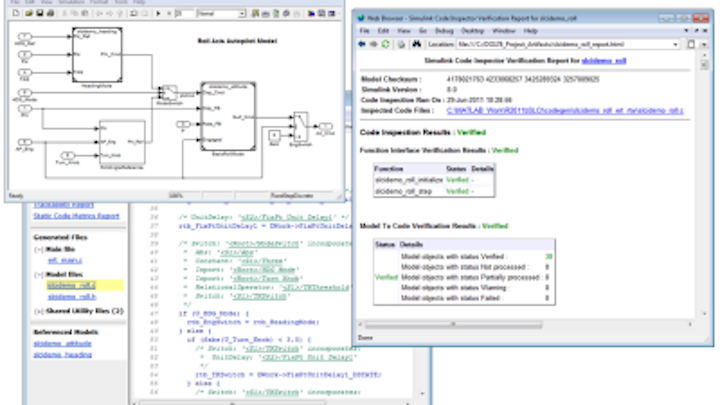720x405 pixels.
Task: Click Zero constant block in model
Action: tap(274, 135)
